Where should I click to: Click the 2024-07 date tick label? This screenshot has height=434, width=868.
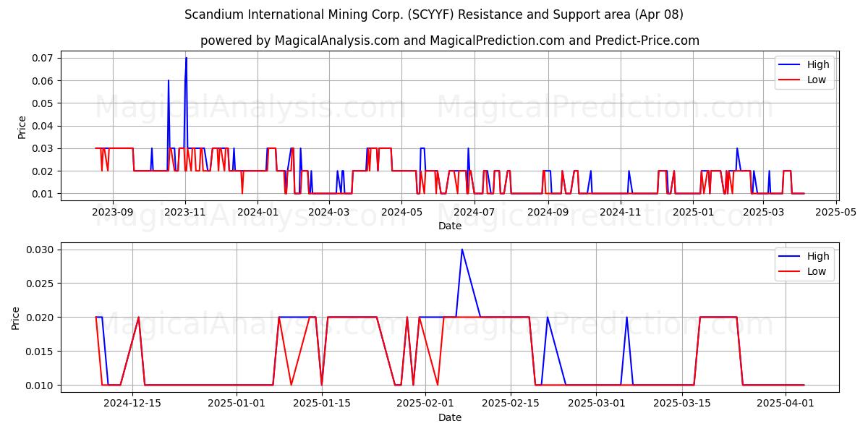pyautogui.click(x=474, y=212)
